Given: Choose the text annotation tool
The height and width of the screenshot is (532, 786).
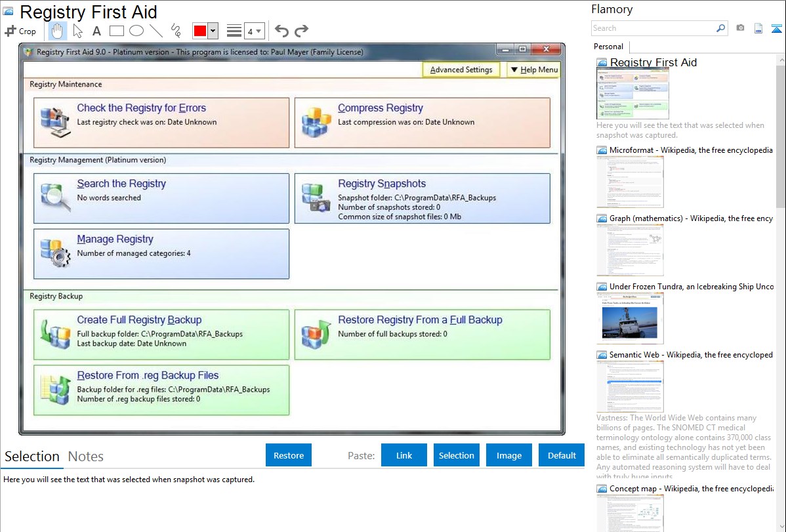Looking at the screenshot, I should pos(96,31).
